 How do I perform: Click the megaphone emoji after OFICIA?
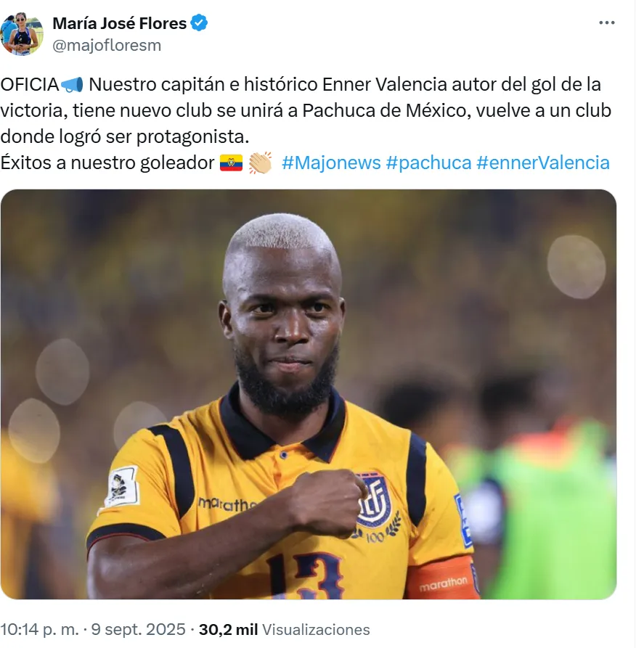coord(73,85)
